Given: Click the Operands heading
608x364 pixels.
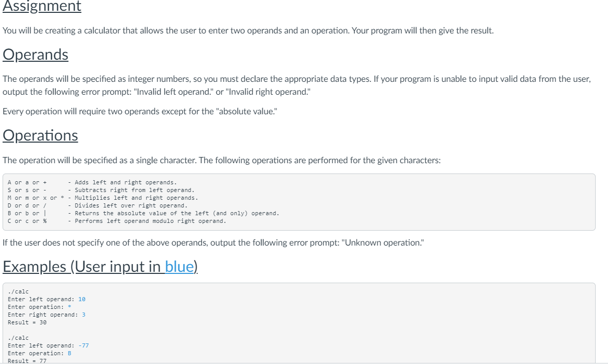Looking at the screenshot, I should point(36,55).
